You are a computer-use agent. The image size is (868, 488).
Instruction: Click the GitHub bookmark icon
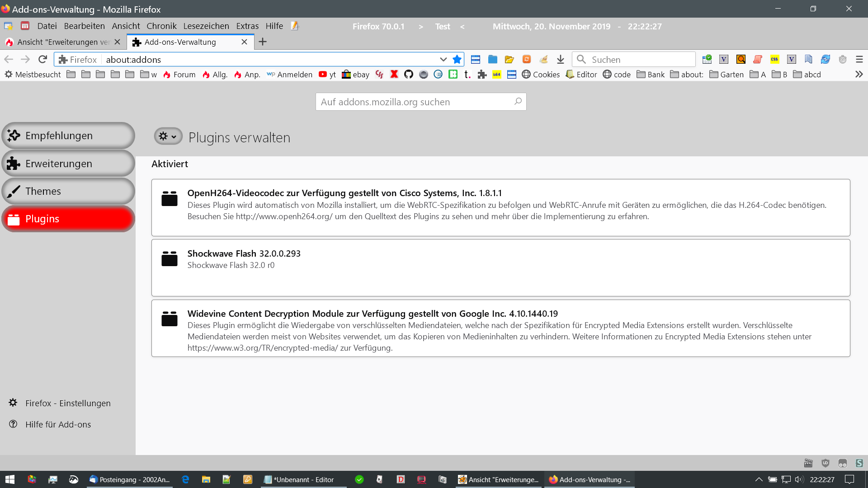pos(409,74)
